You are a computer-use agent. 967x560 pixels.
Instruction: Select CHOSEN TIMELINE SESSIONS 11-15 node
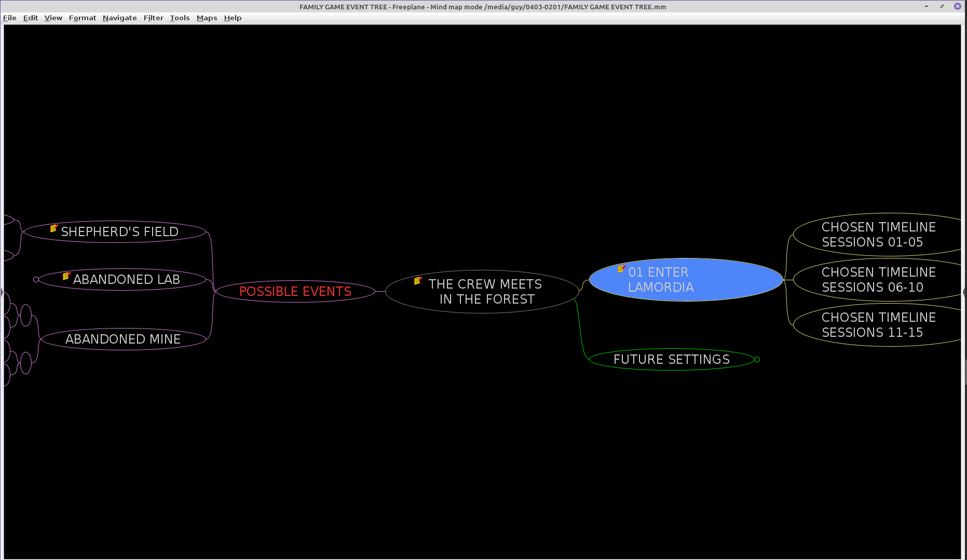(878, 325)
